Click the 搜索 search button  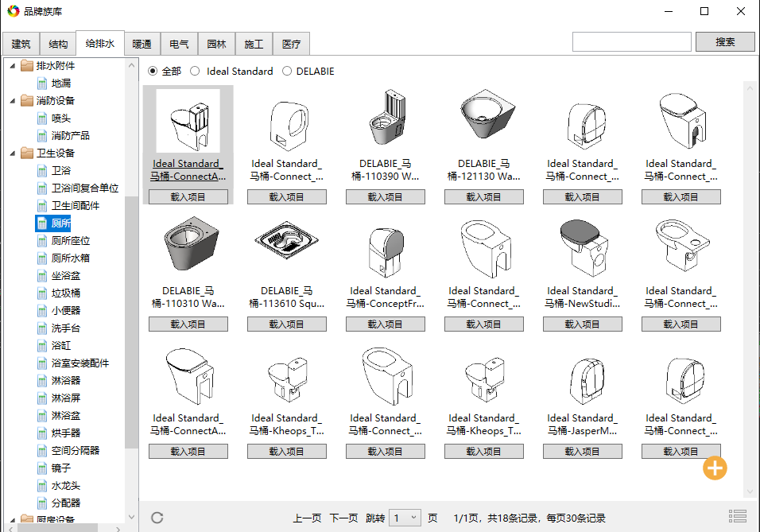725,42
